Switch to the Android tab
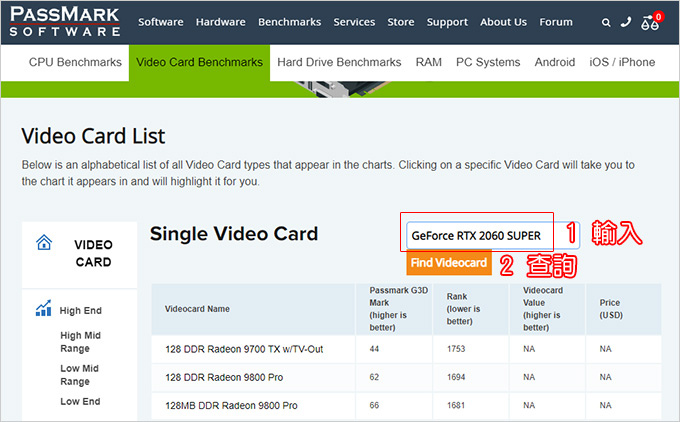 point(555,62)
